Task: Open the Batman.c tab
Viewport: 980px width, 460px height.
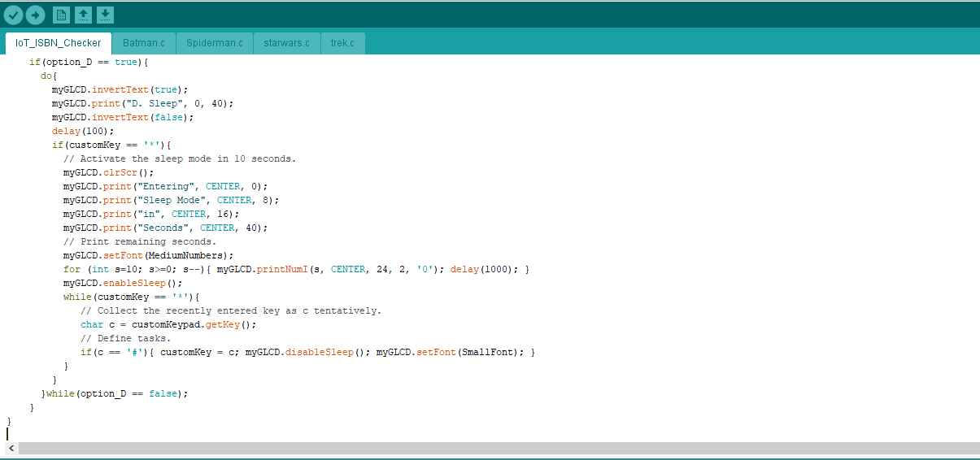Action: pos(144,43)
